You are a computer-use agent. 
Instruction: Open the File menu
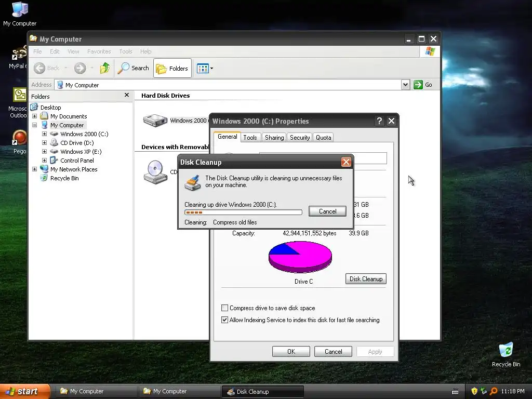point(37,51)
